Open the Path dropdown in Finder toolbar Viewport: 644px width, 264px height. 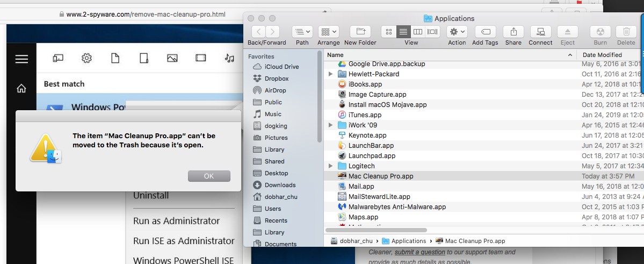coord(302,32)
